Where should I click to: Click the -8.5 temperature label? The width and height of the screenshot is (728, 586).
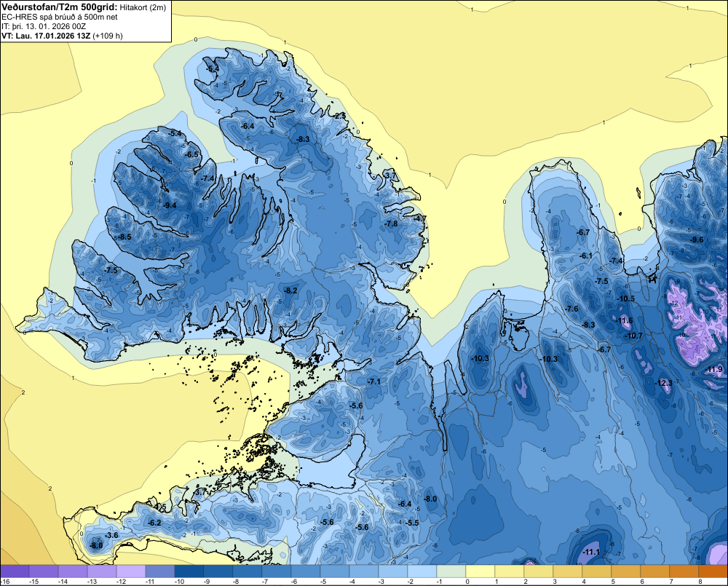(x=124, y=237)
